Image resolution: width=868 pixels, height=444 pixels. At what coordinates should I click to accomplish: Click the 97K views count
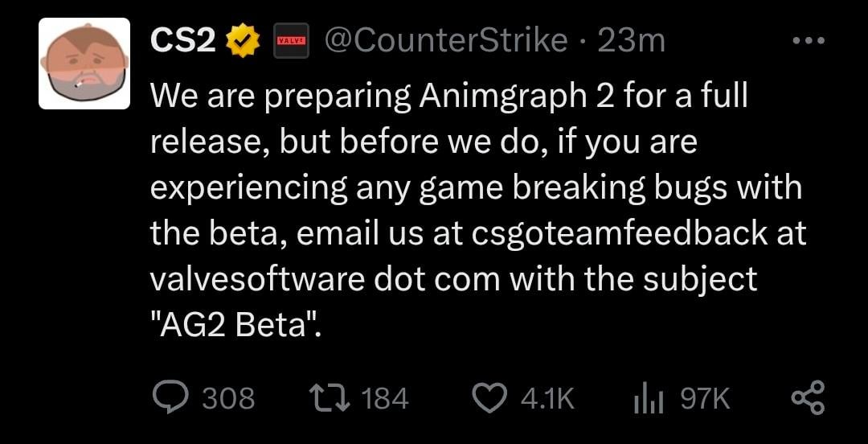pos(704,398)
